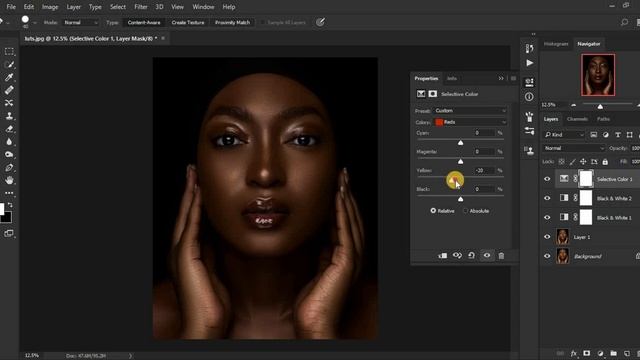Click the clip to layer icon in Properties

[442, 256]
